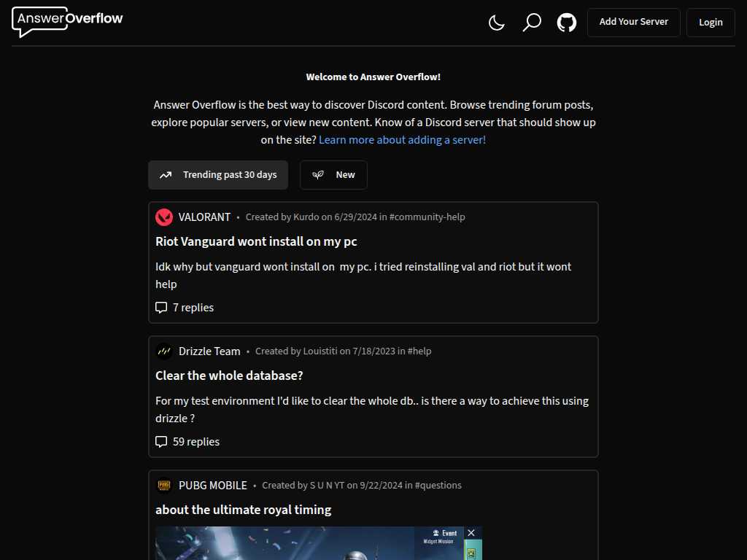The width and height of the screenshot is (747, 560).
Task: Open search with the magnifier icon
Action: 532,23
